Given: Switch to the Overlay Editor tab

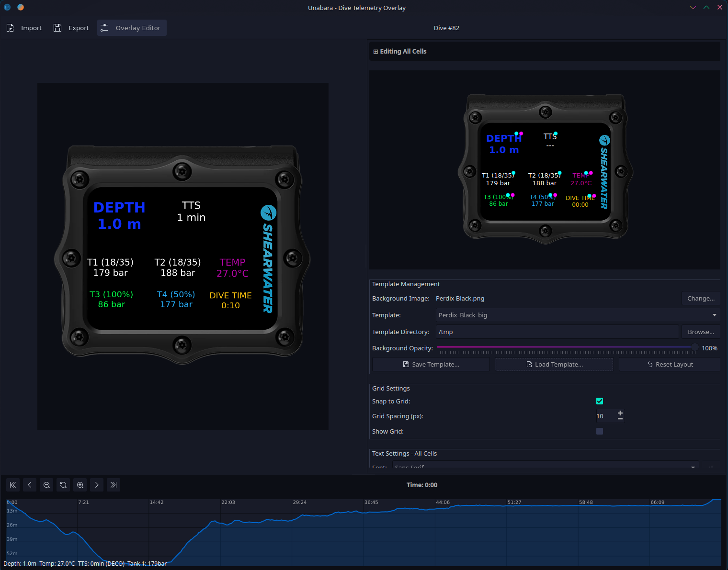Looking at the screenshot, I should click(132, 28).
